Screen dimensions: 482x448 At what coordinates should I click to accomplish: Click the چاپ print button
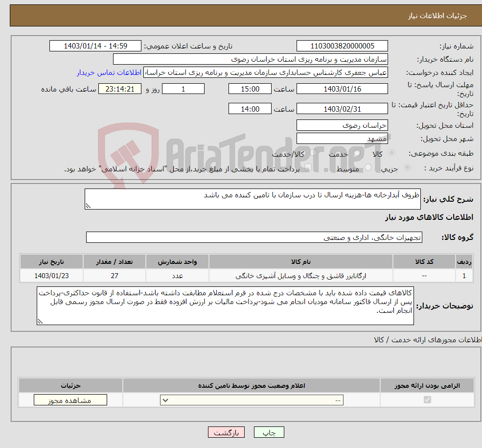click(269, 432)
